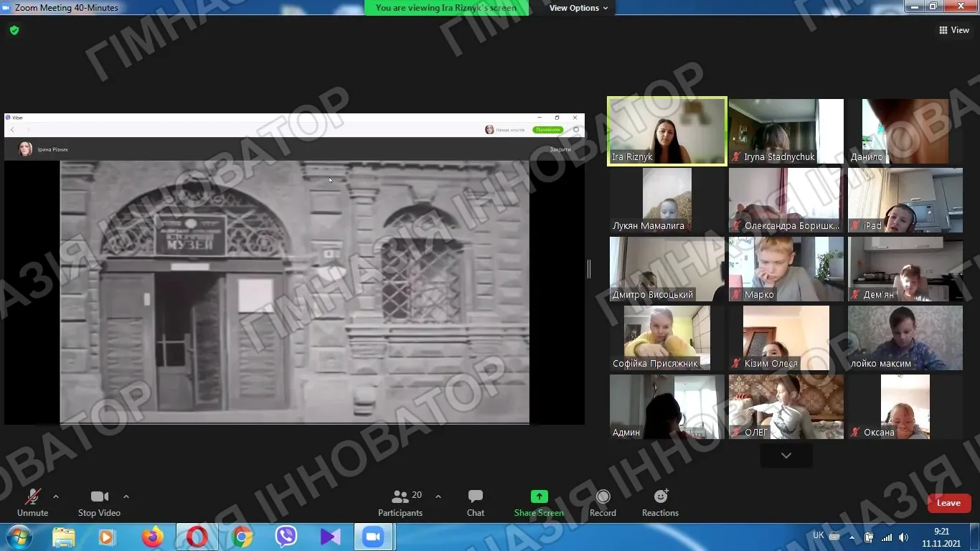Change layout using the View button
The image size is (980, 551).
click(x=954, y=30)
